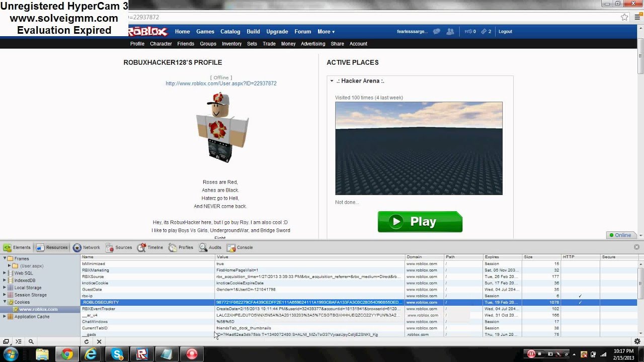Expand the (User.aspx) frame folder
Screen dimensions: 644x362
(x=9, y=265)
